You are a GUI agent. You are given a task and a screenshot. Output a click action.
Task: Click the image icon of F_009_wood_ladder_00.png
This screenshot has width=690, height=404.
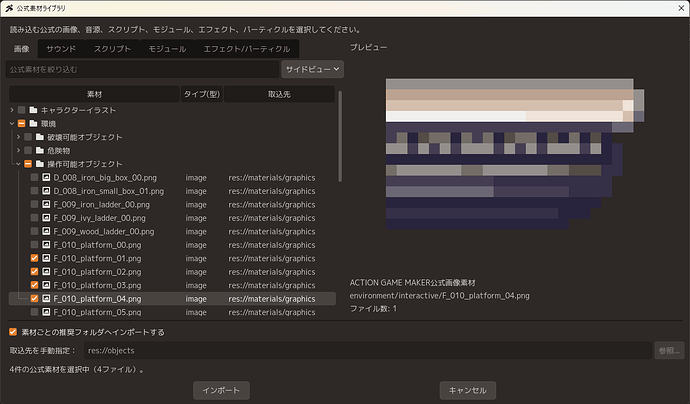(46, 231)
